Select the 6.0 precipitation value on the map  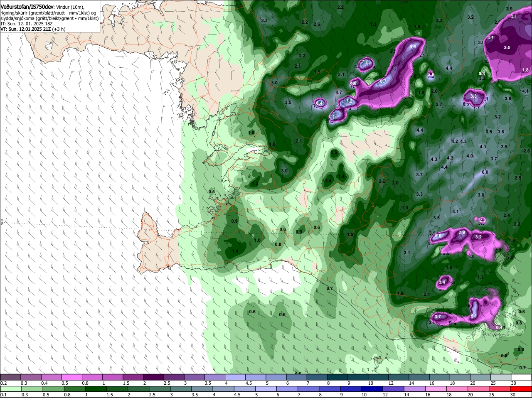pyautogui.click(x=485, y=172)
